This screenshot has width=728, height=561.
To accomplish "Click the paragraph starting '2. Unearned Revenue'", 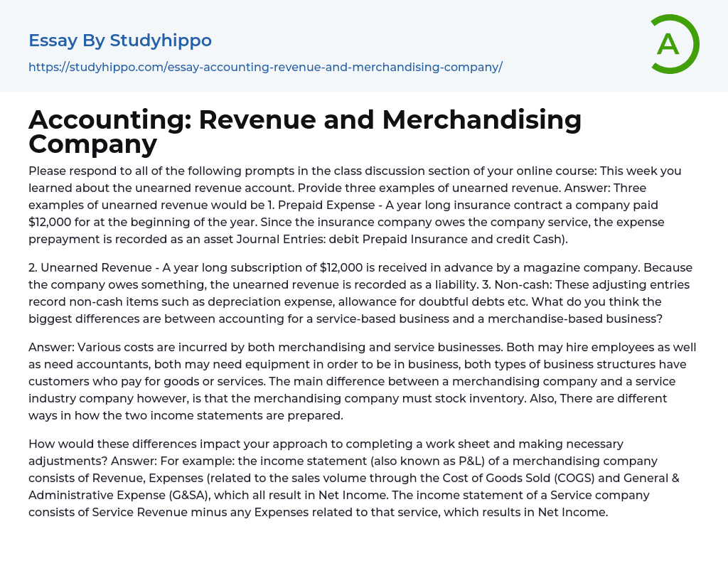I will point(355,293).
